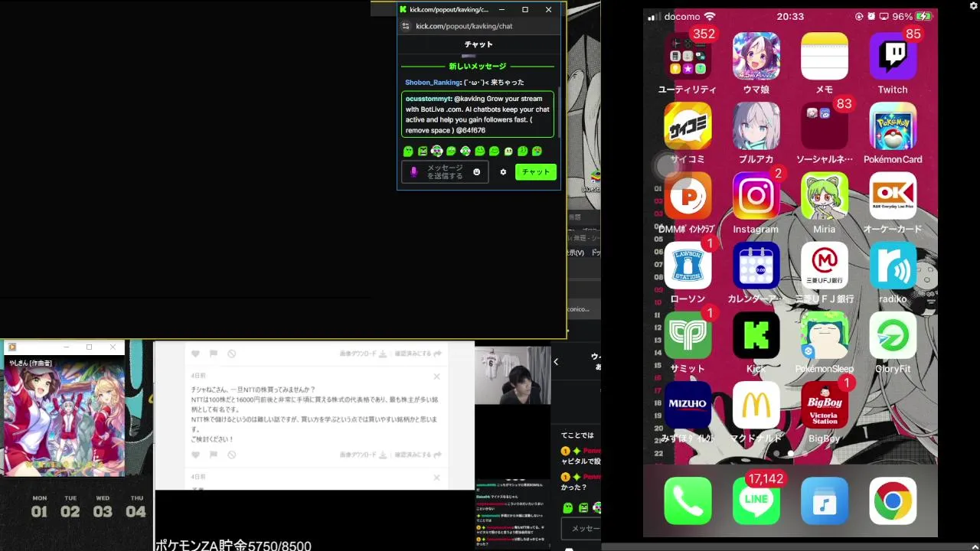Click the flag icon below the NTT comment
Image resolution: width=980 pixels, height=551 pixels.
214,455
